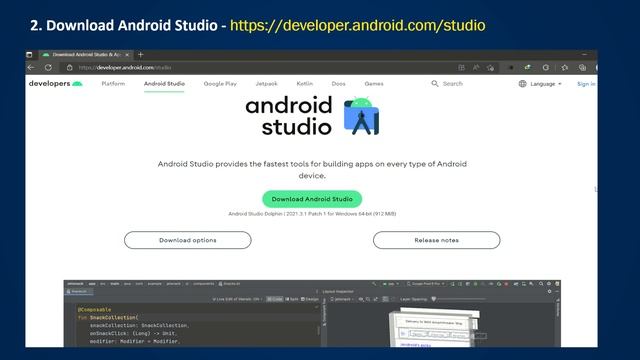Open the Google Play nav item
Image resolution: width=640 pixels, height=360 pixels.
click(x=220, y=84)
